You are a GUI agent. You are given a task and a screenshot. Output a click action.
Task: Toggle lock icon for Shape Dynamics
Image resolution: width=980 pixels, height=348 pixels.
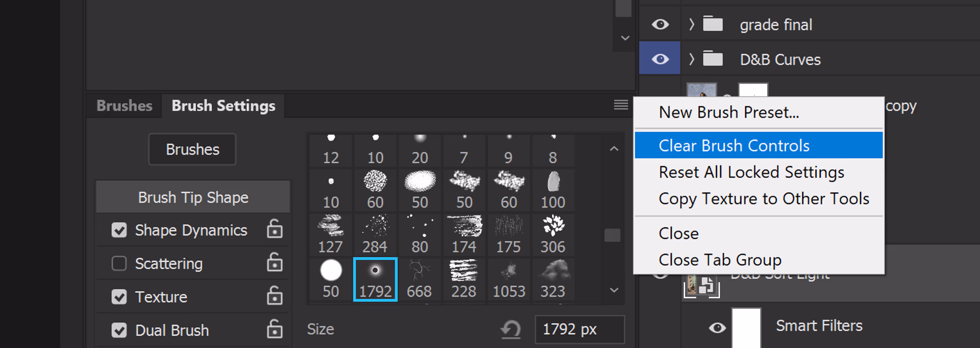[x=274, y=229]
